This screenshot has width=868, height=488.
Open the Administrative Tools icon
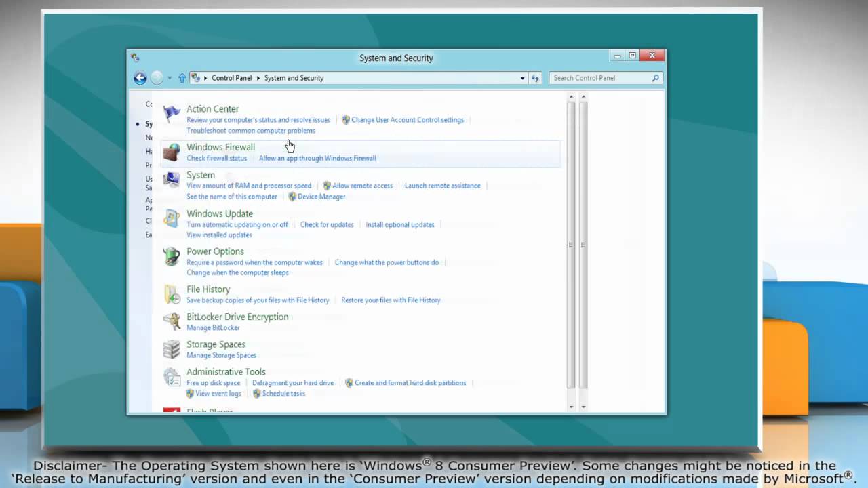point(172,377)
